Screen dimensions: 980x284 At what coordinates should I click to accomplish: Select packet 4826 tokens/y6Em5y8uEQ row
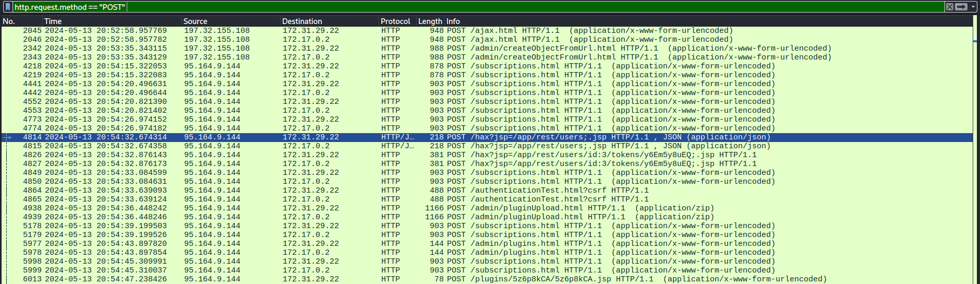(487, 155)
